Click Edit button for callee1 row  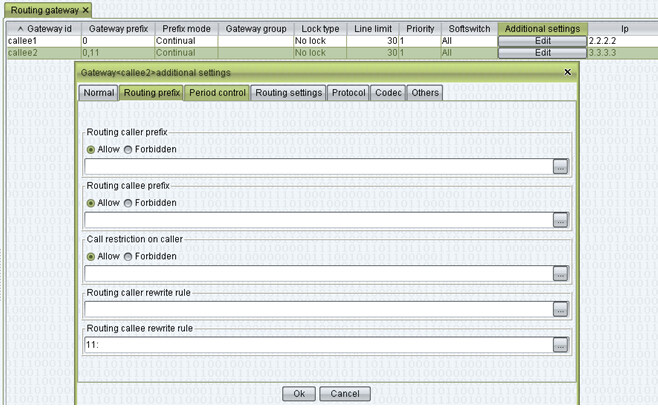542,41
